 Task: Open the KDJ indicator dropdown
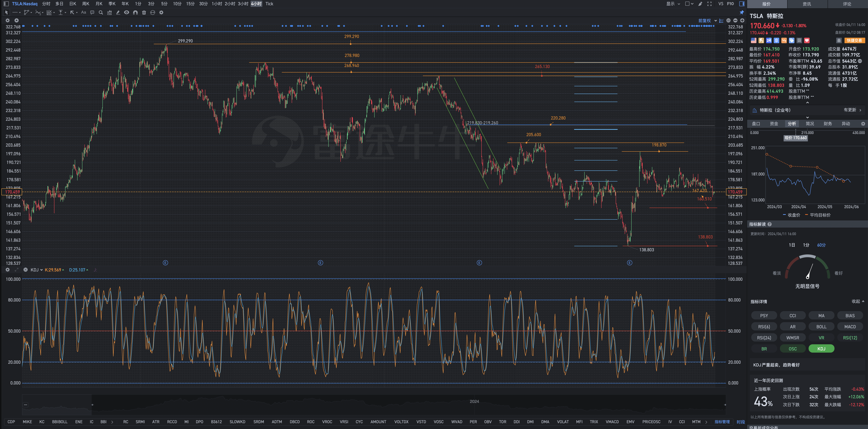coord(36,270)
